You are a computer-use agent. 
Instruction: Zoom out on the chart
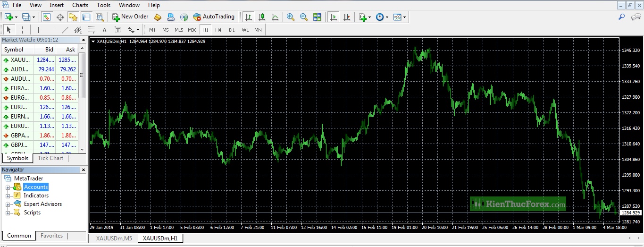304,17
